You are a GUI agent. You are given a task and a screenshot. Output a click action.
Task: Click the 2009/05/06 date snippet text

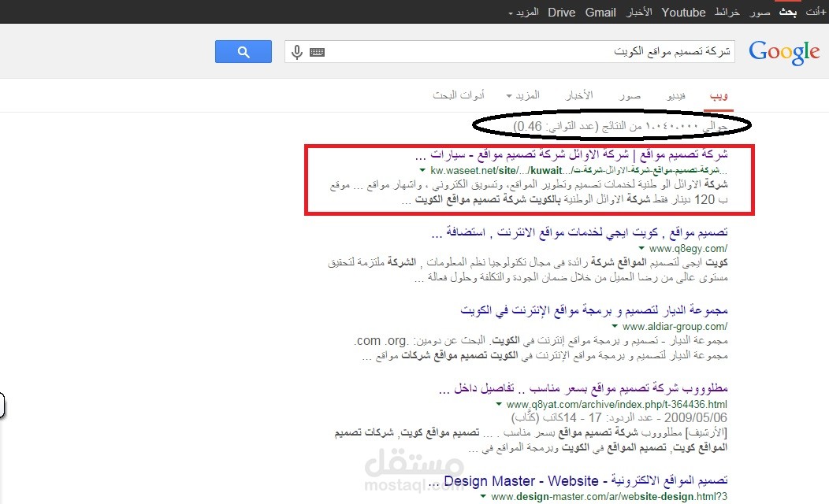(x=695, y=417)
